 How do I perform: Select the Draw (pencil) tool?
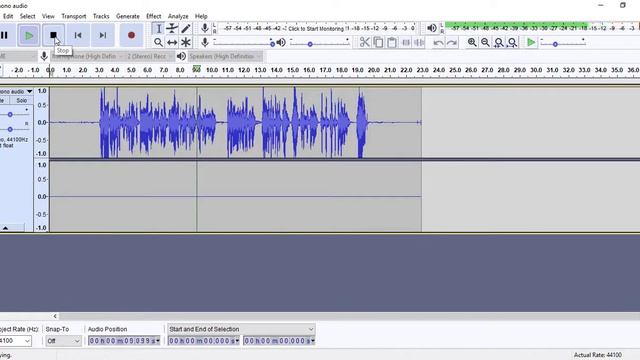[x=186, y=28]
